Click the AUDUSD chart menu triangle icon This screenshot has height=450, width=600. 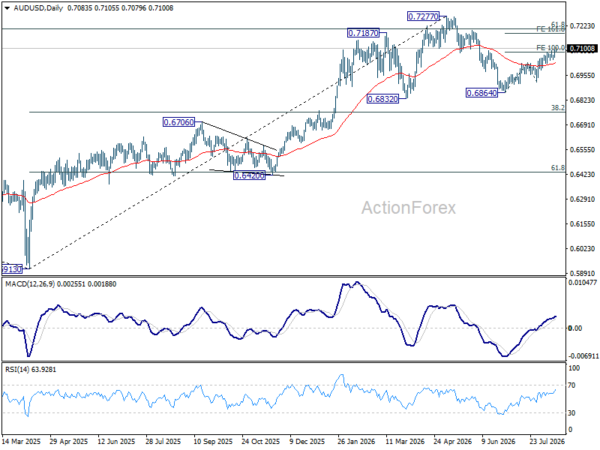(7, 8)
